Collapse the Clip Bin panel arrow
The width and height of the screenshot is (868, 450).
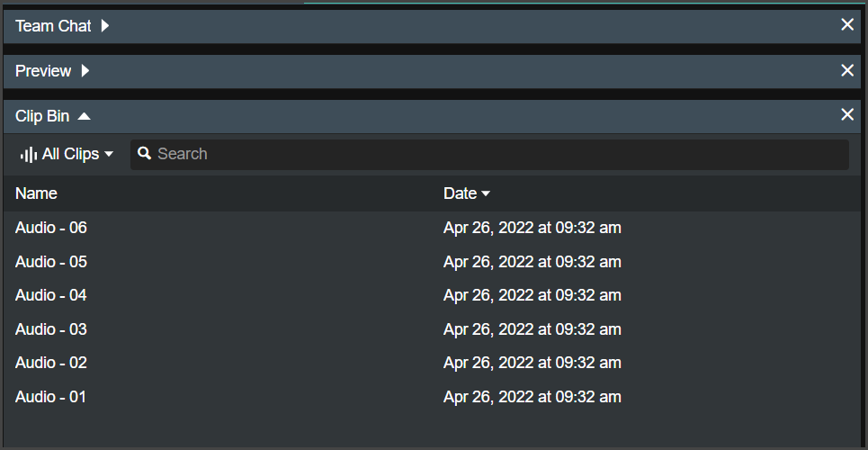pos(85,116)
